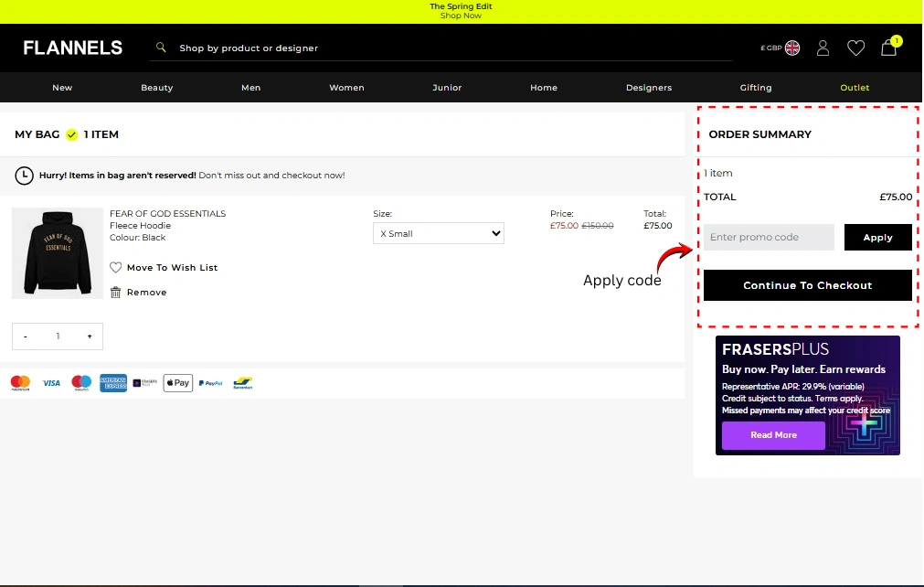
Task: Go to the Outlet menu item
Action: point(855,88)
